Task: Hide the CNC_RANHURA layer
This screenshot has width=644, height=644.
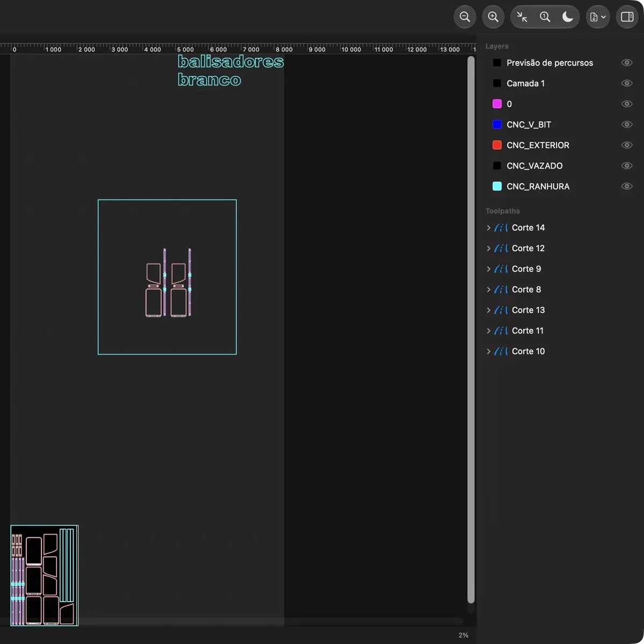Action: pos(627,186)
